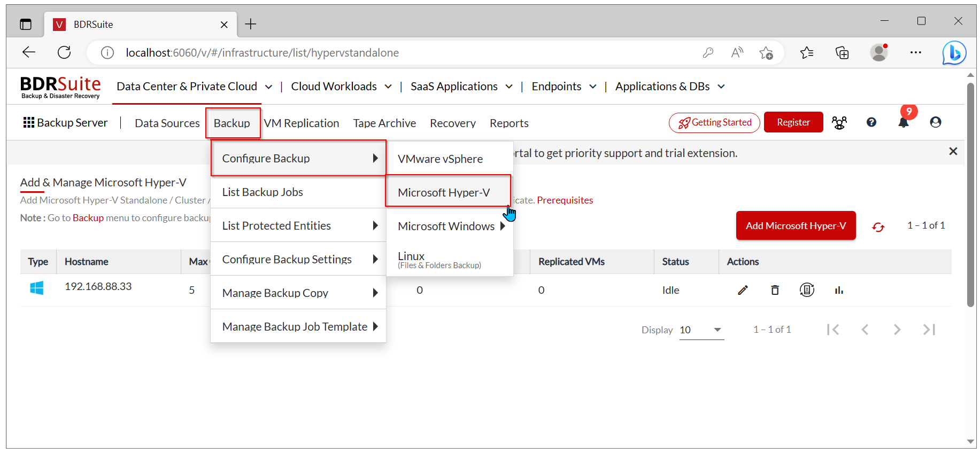Click the Backup Server grid icon
980x454 pixels.
(29, 123)
